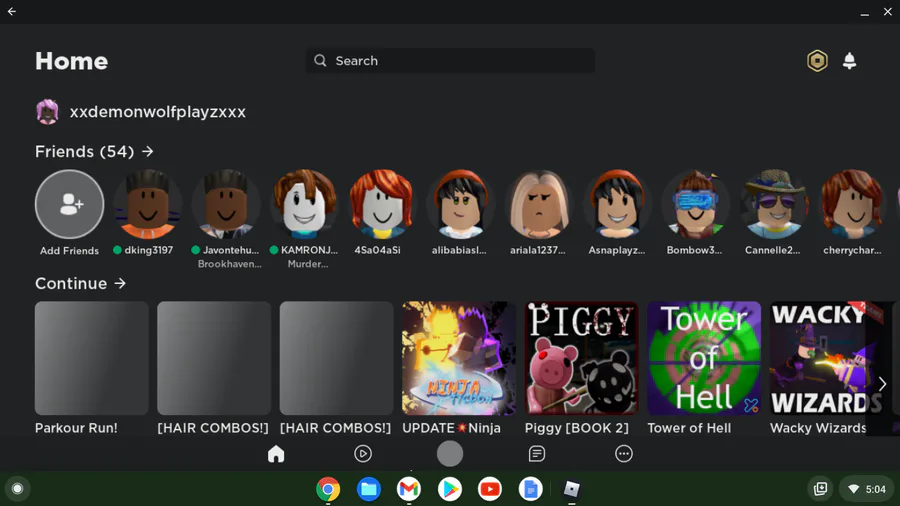900x506 pixels.
Task: Open the Files app from shelf
Action: click(x=368, y=489)
